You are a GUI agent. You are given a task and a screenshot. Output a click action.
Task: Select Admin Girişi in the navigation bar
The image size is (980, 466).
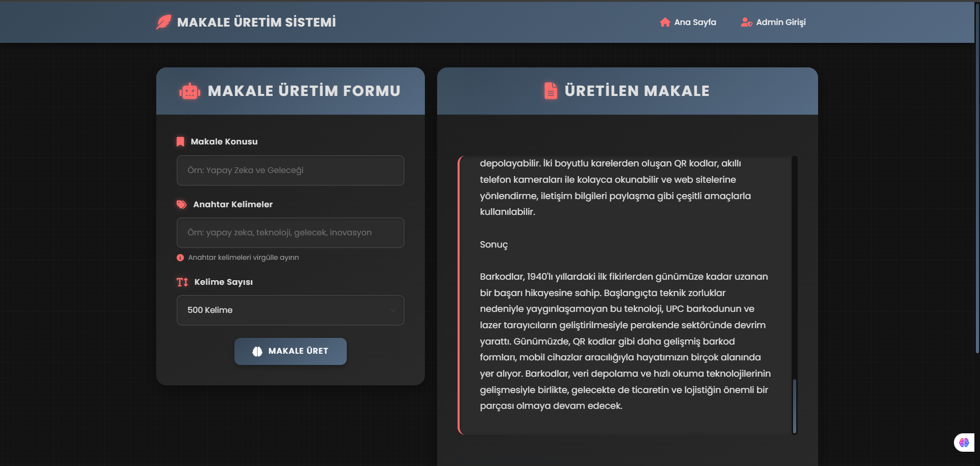[x=773, y=22]
